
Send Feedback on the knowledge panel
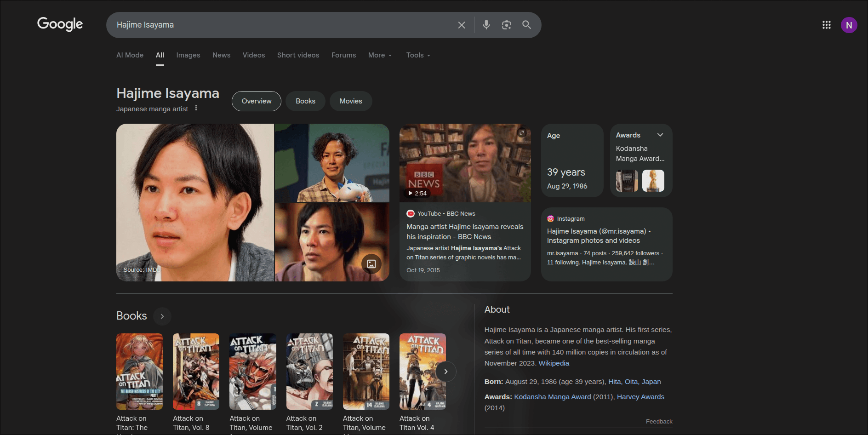coord(659,421)
